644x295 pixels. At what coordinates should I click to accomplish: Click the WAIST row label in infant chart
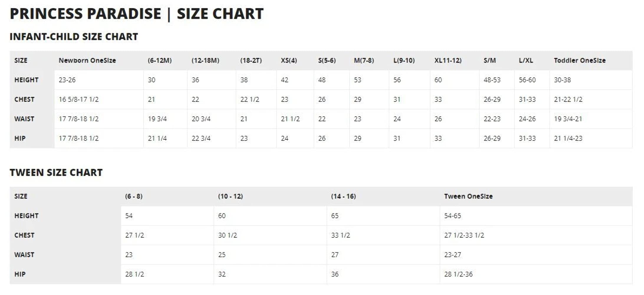pos(24,119)
